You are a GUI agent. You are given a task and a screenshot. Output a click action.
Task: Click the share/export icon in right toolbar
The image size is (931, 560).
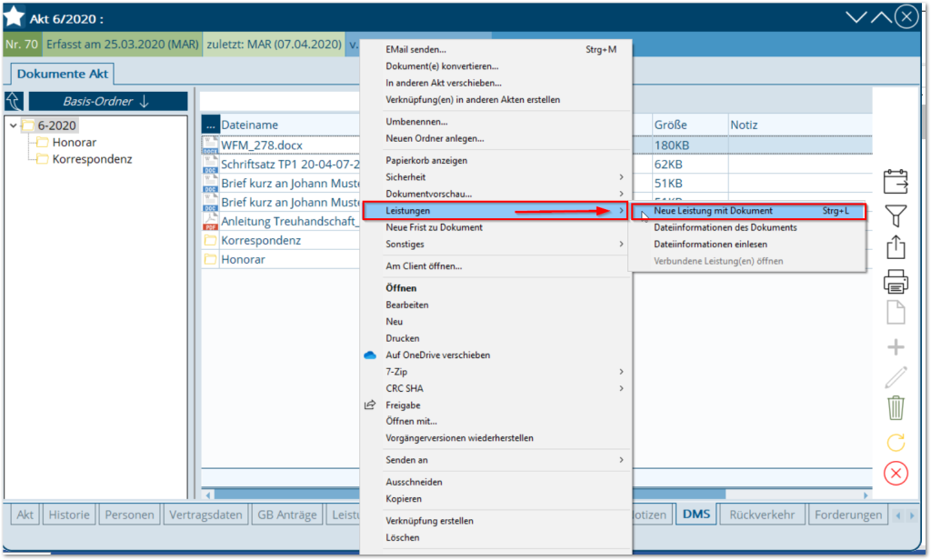point(896,247)
